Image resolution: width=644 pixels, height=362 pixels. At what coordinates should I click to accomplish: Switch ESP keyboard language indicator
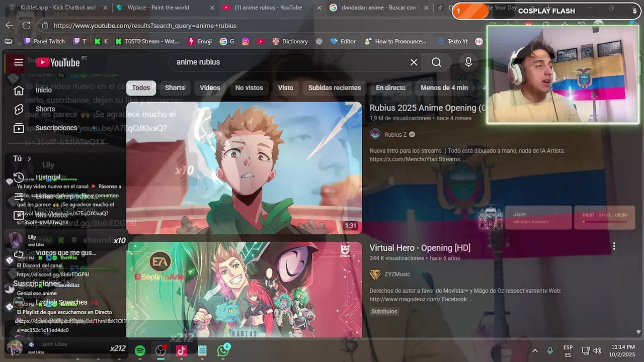pyautogui.click(x=568, y=350)
